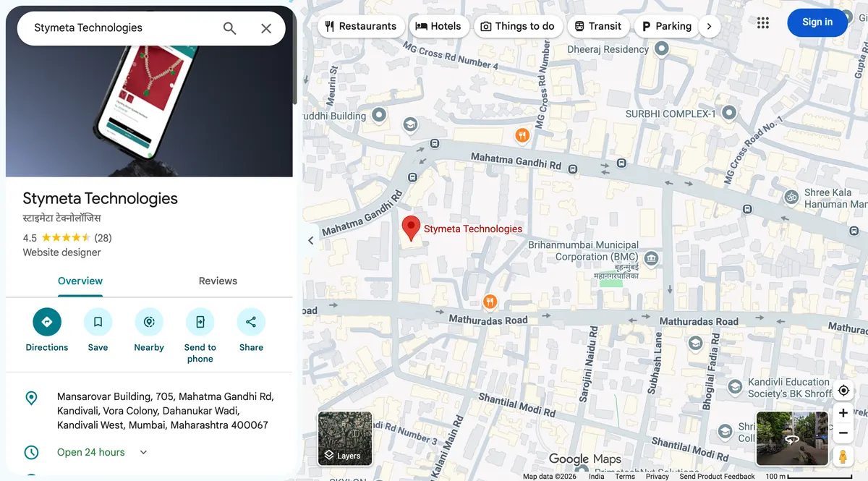Collapse the side panel arrow

tap(311, 241)
